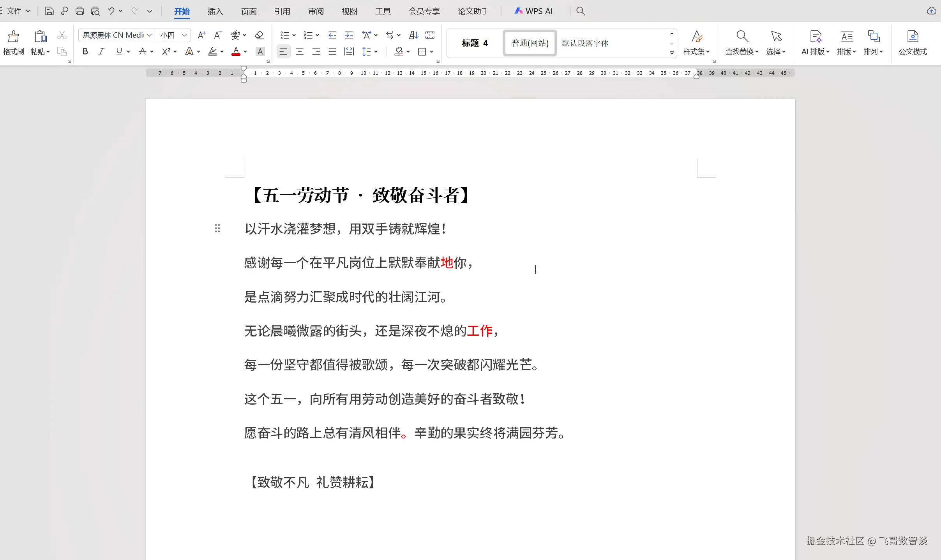Viewport: 941px width, 560px height.
Task: Click the increase font size icon
Action: pos(201,35)
